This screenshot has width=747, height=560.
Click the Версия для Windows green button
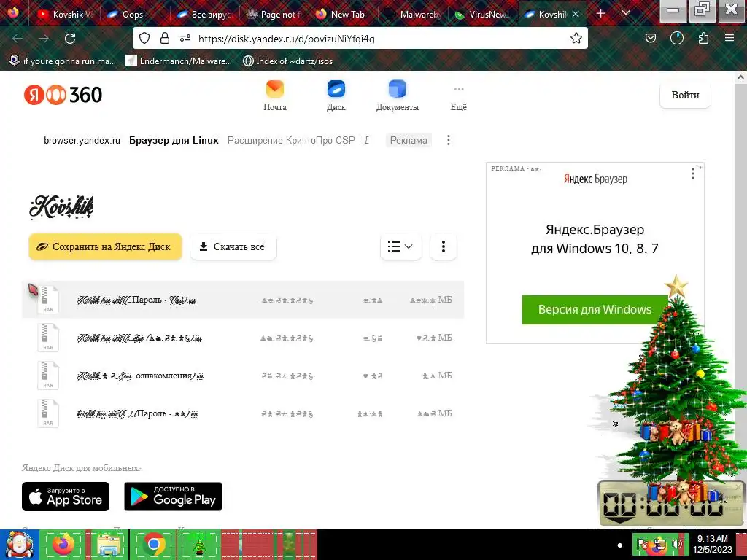595,309
